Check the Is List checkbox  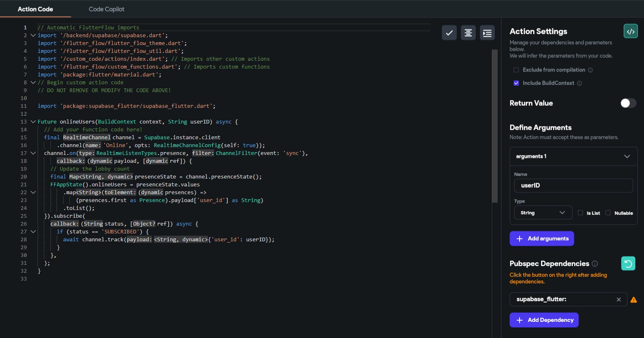[580, 213]
